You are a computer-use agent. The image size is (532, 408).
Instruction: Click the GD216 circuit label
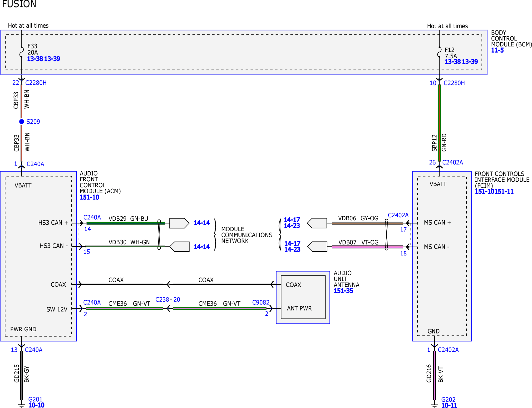coord(429,373)
